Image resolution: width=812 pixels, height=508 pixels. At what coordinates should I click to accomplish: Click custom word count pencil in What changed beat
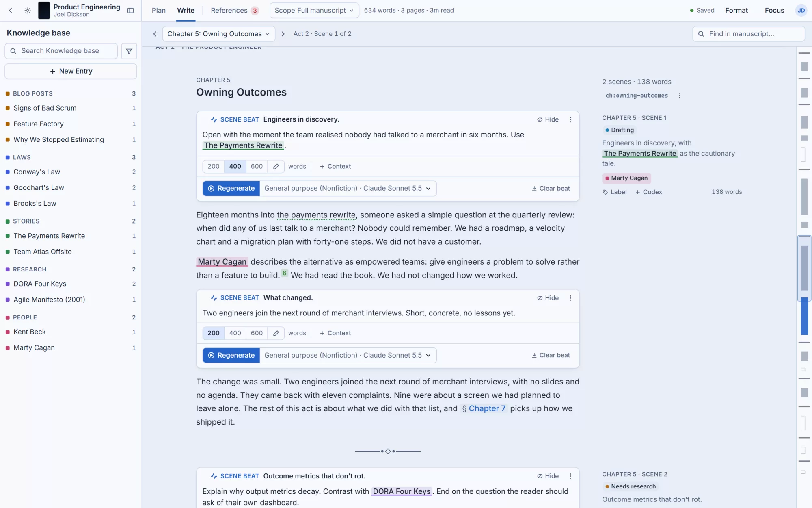(276, 333)
